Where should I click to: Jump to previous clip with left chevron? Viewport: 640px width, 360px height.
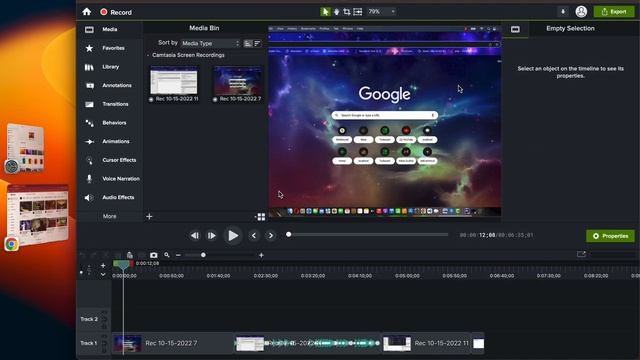253,236
